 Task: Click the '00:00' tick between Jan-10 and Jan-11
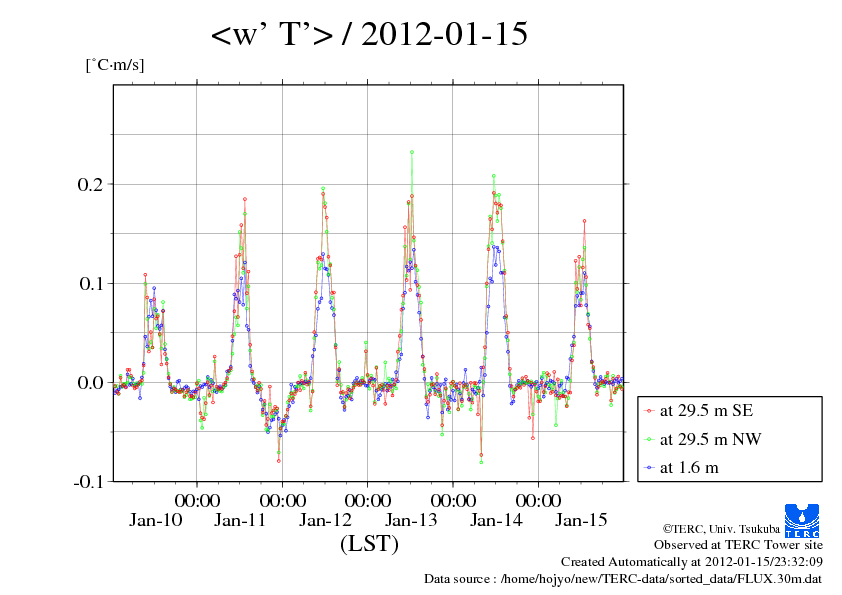point(197,500)
